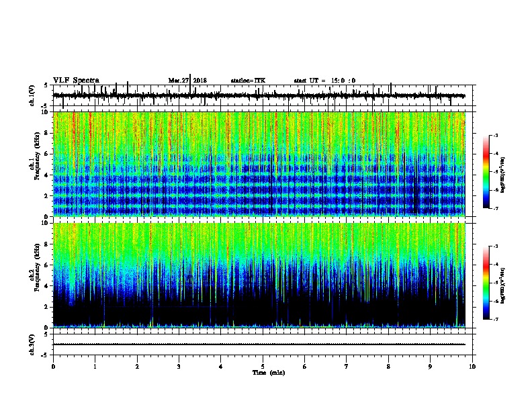Select the "start UT = 15:0 :0" label
Screen dimensions: 532x411
coord(324,81)
